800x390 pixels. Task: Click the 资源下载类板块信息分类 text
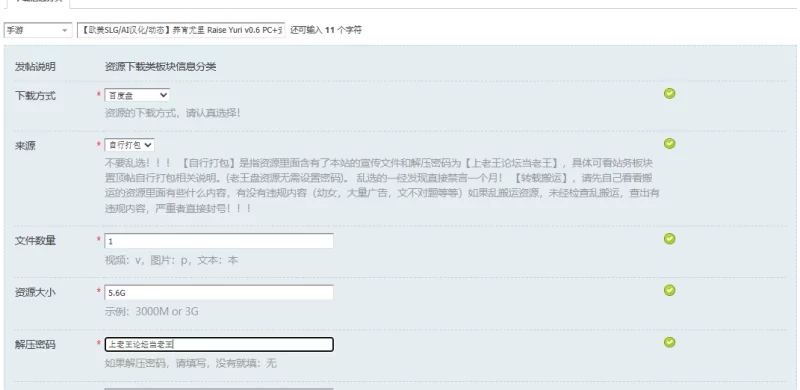pos(160,67)
